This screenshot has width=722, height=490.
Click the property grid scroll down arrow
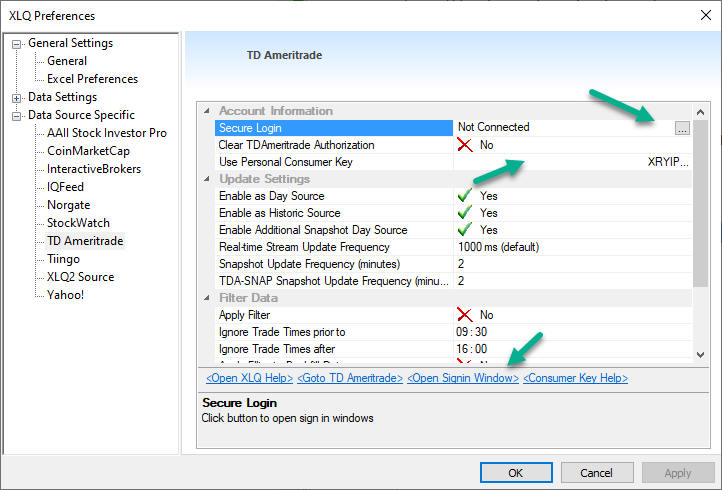coord(700,355)
